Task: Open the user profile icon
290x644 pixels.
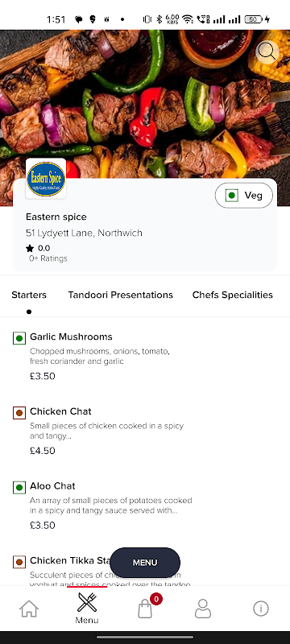Action: tap(202, 609)
